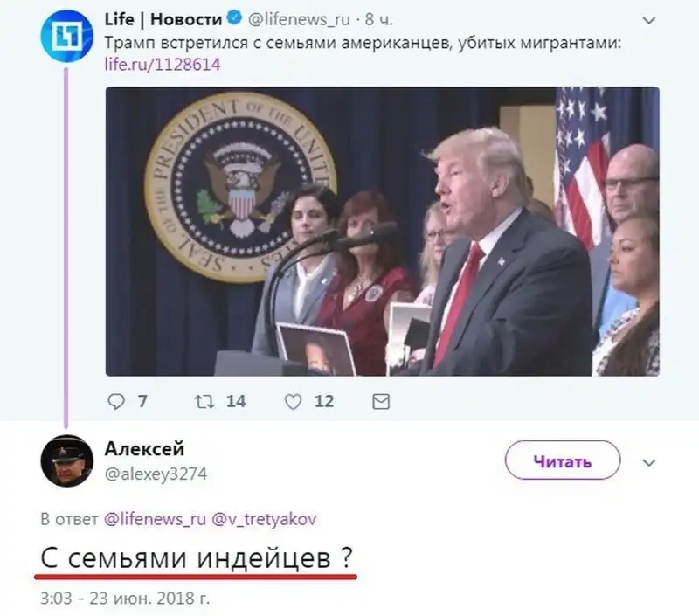699x616 pixels.
Task: Expand Алексей's reply options chevron
Action: 649,462
